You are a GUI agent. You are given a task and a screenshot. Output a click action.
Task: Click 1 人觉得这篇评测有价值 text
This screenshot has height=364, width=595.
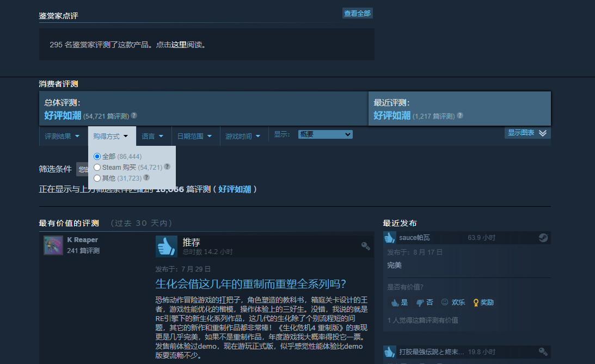pyautogui.click(x=423, y=320)
